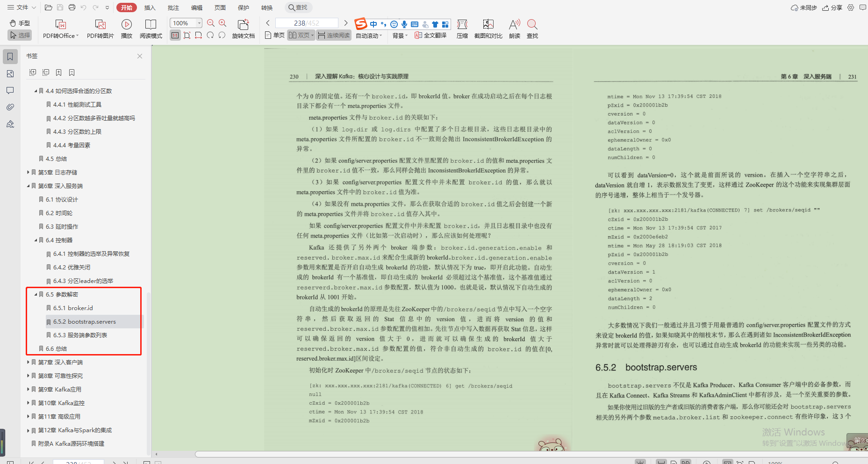Open 全文翻译 full-text translation
The height and width of the screenshot is (464, 868).
(430, 35)
